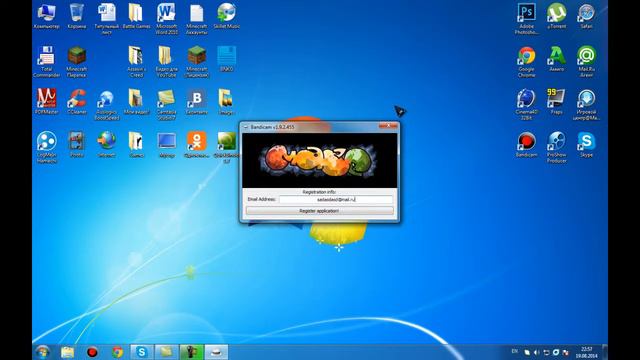Launch Fraps desktop shortcut

[557, 101]
